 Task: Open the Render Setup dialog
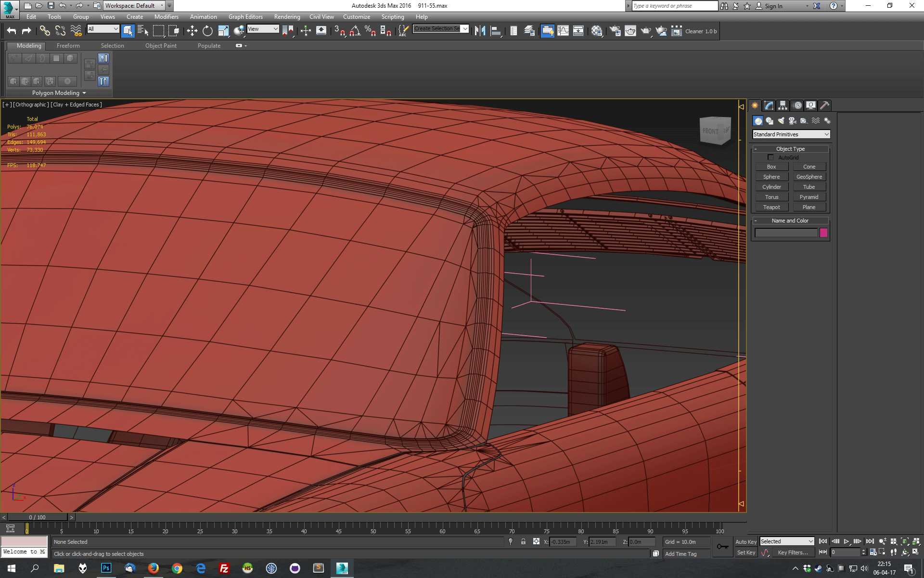point(615,31)
